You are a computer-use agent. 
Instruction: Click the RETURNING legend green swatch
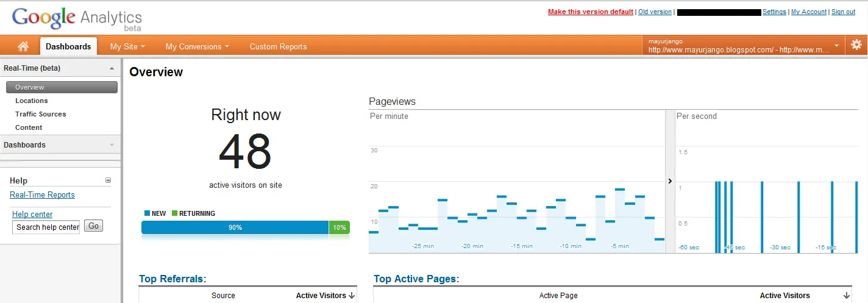174,213
